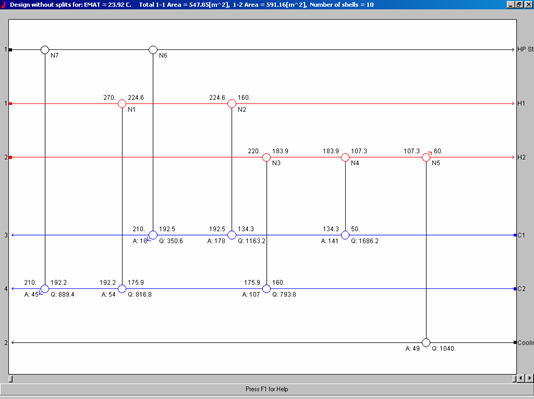Click the H1 stream label
The width and height of the screenshot is (534, 399).
click(521, 103)
